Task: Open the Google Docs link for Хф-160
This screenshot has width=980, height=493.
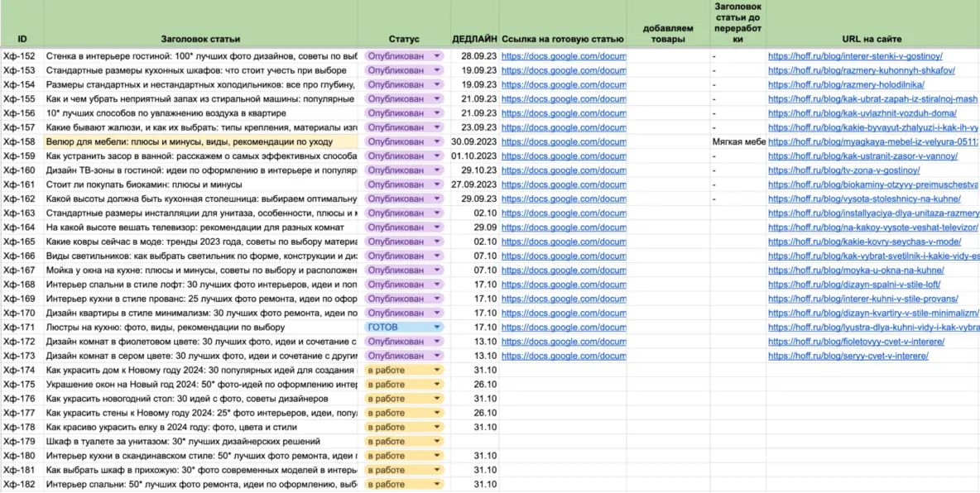Action: 564,170
